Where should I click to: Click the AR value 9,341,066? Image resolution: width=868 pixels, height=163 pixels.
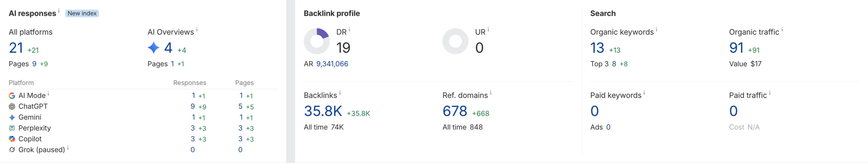332,64
